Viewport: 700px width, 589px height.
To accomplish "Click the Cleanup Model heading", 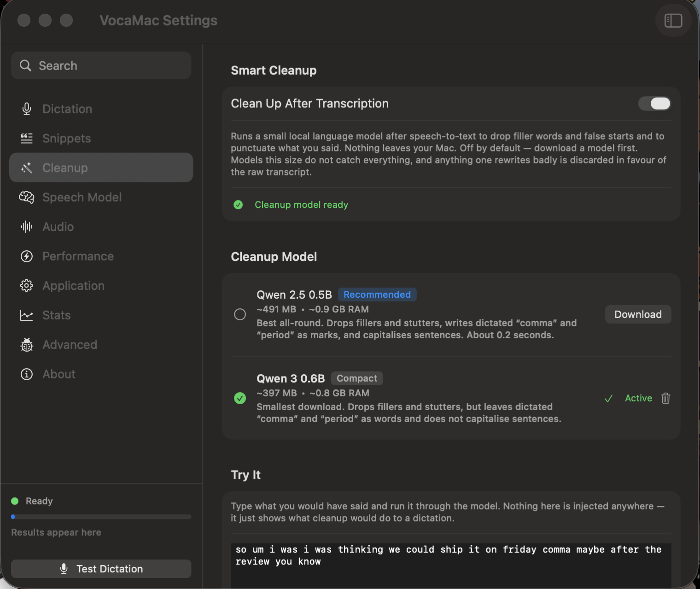I will pyautogui.click(x=274, y=257).
